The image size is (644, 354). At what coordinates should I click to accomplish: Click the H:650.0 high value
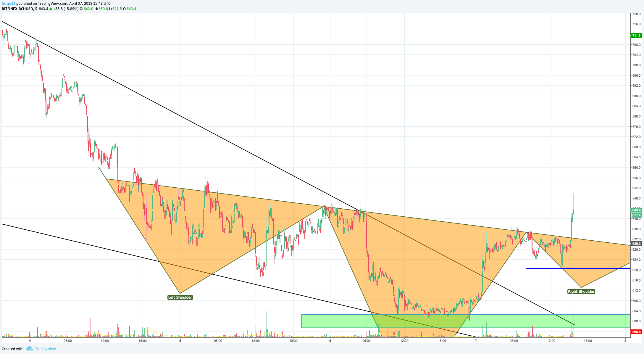point(101,9)
